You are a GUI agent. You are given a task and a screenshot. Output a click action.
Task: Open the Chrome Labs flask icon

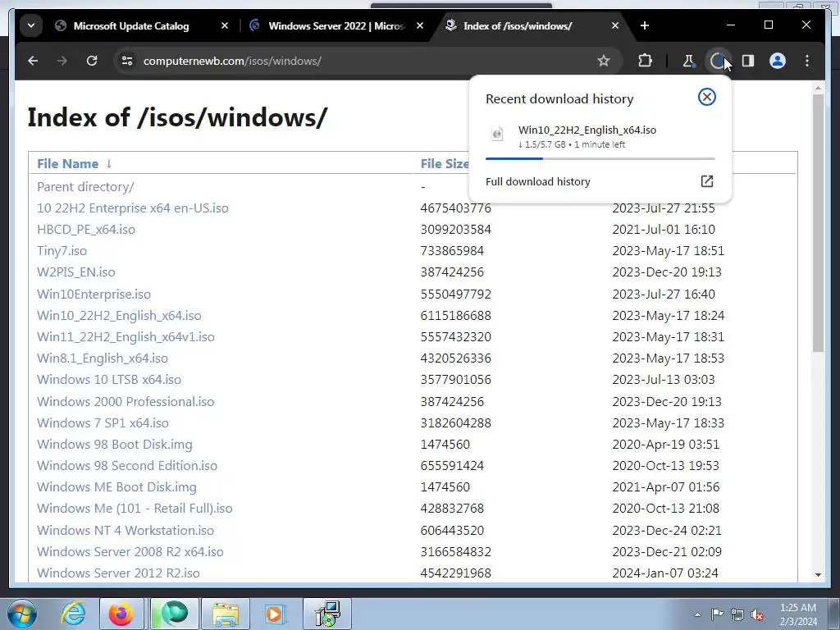pyautogui.click(x=689, y=61)
